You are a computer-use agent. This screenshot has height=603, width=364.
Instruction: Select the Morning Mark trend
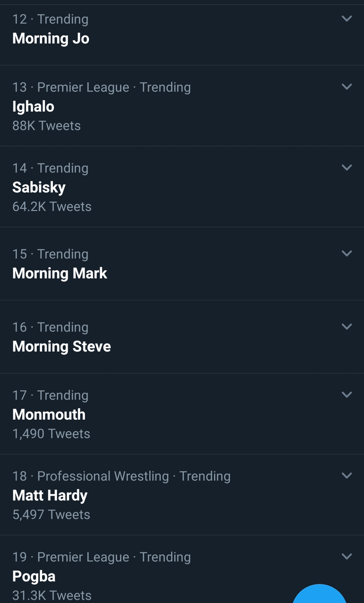[60, 273]
